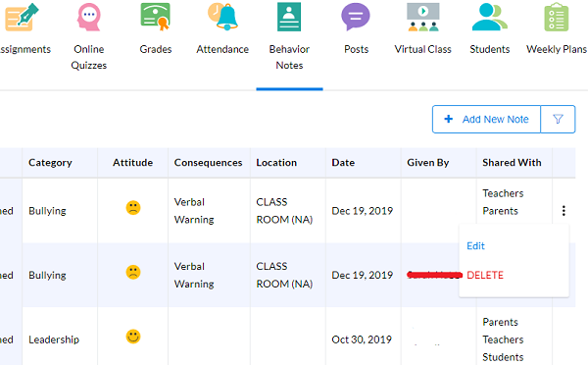The height and width of the screenshot is (365, 588).
Task: Go to the Virtual Class tab label
Action: tap(423, 49)
